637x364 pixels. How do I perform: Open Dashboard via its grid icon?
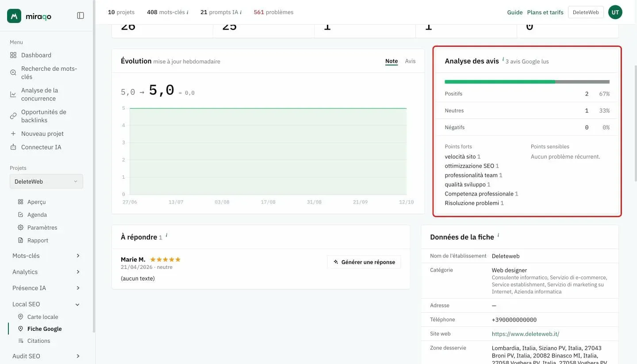point(13,55)
